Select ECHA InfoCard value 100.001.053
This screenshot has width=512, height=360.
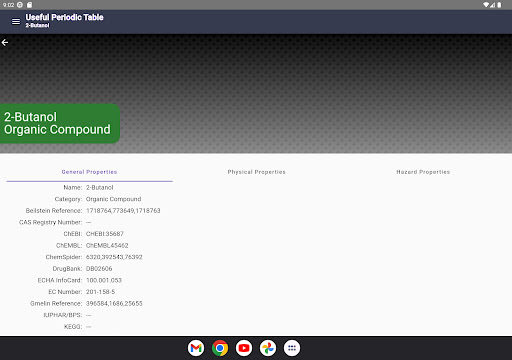(104, 280)
